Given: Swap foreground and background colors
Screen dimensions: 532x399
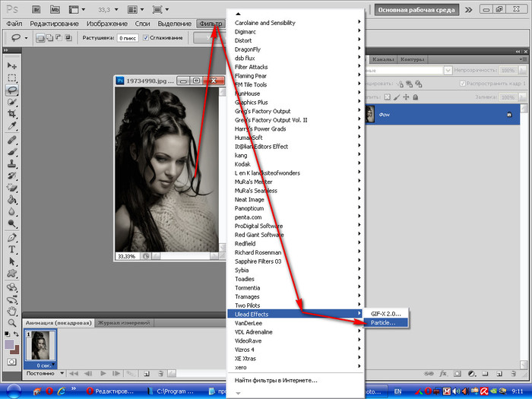Looking at the screenshot, I should point(16,334).
